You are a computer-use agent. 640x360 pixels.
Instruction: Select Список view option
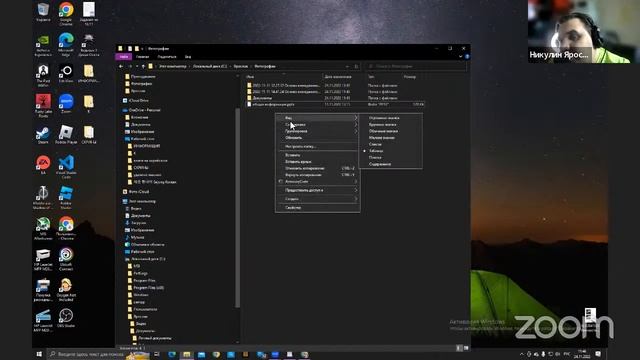(391, 144)
